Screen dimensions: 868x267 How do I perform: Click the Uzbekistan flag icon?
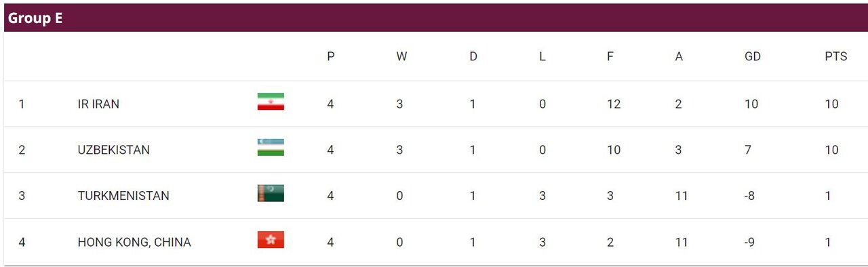pos(271,148)
